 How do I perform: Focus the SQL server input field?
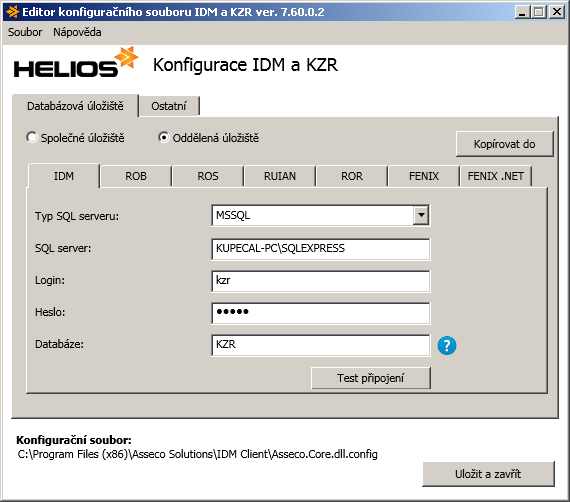321,249
